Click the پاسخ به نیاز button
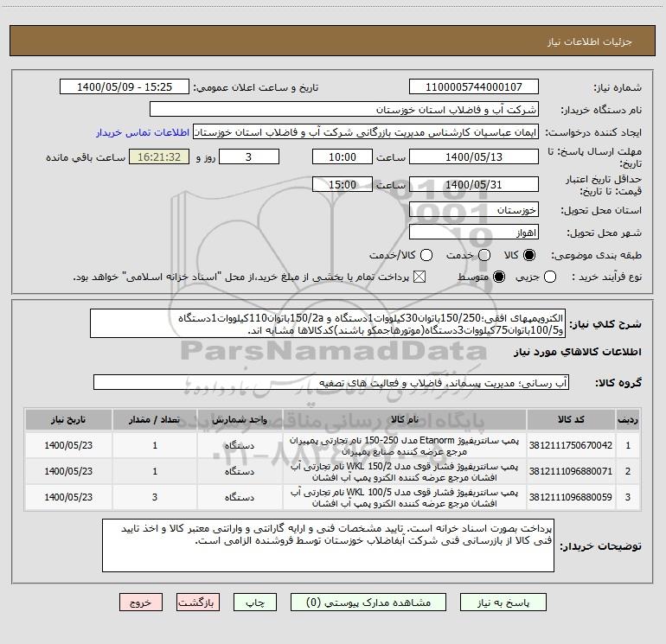Viewport: 666px width, 644px height. point(503,603)
